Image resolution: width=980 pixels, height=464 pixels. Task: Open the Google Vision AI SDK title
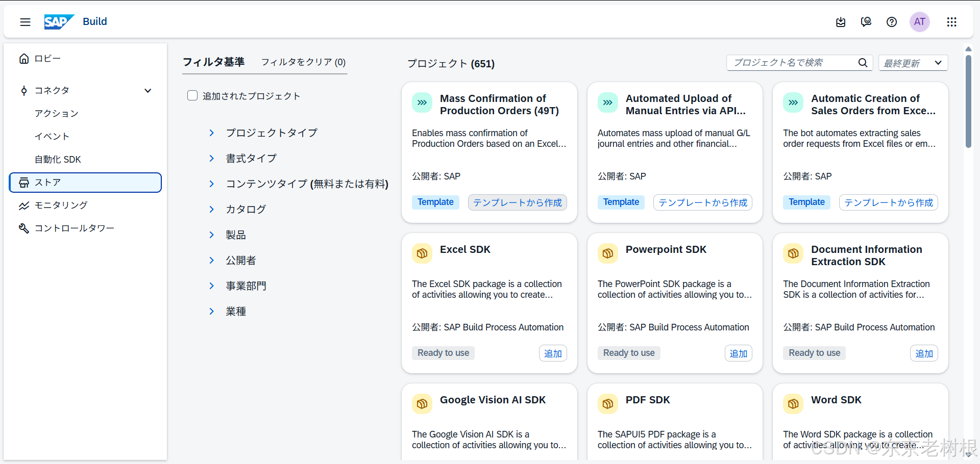(493, 400)
